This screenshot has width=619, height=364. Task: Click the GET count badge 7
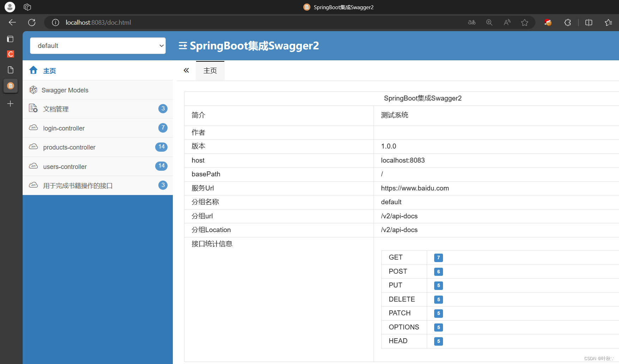point(438,258)
